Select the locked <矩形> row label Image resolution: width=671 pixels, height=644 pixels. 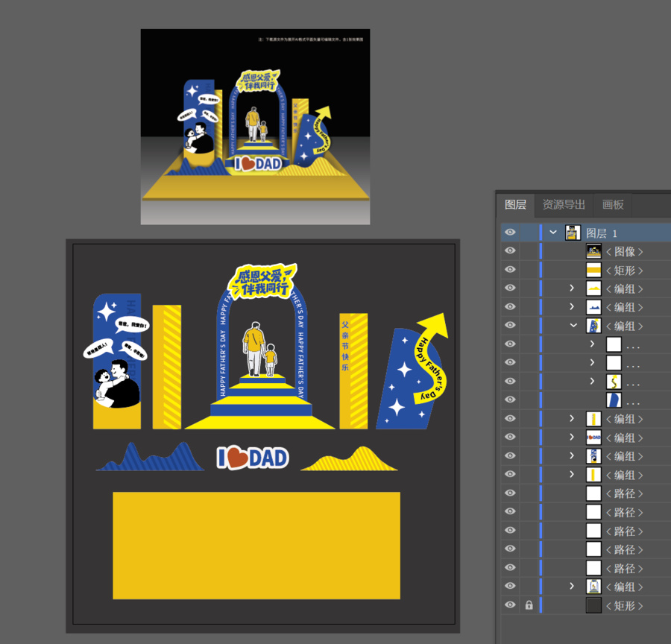click(x=624, y=606)
